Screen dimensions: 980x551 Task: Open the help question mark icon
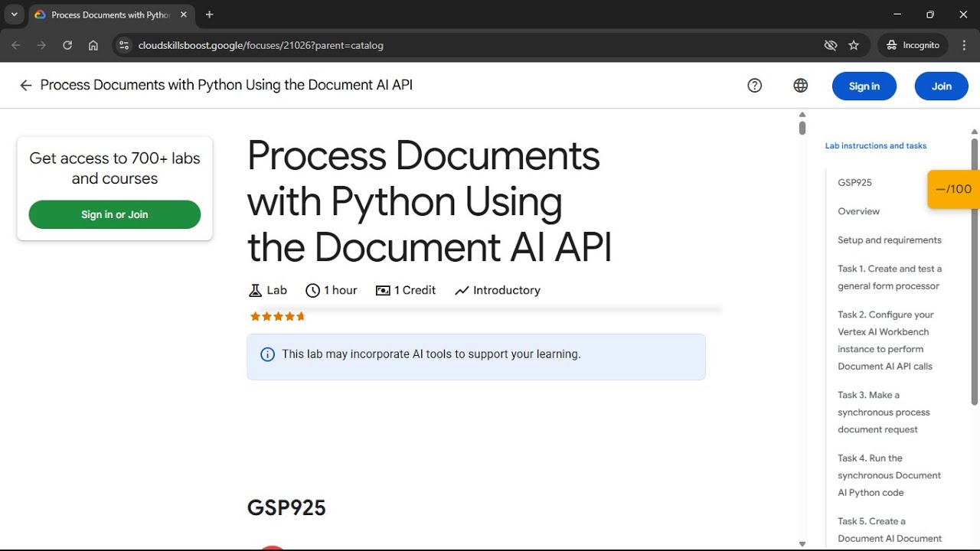tap(755, 86)
